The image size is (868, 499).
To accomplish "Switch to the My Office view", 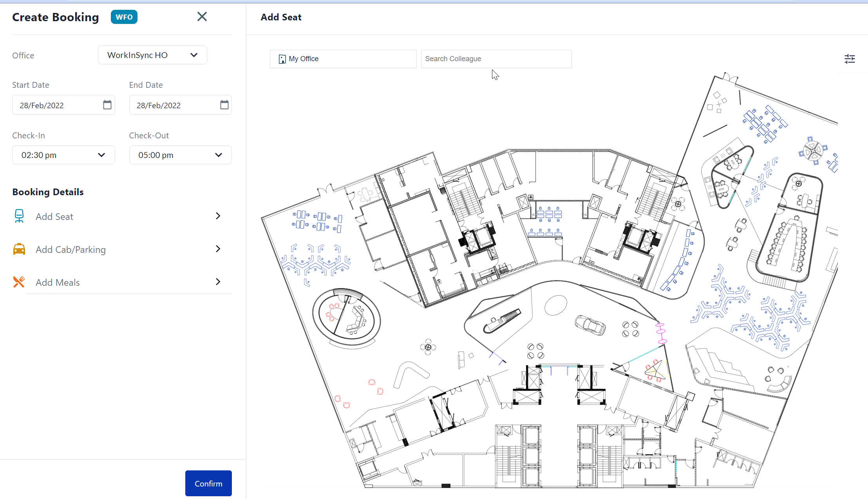I will (343, 59).
